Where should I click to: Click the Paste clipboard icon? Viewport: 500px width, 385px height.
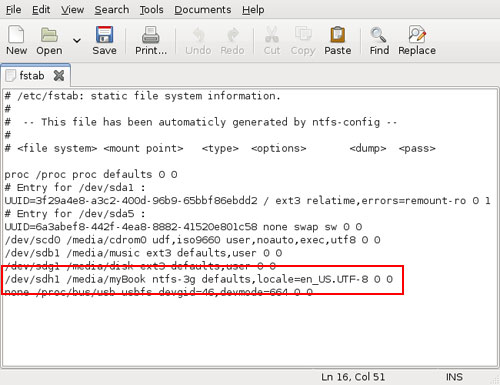click(x=338, y=35)
